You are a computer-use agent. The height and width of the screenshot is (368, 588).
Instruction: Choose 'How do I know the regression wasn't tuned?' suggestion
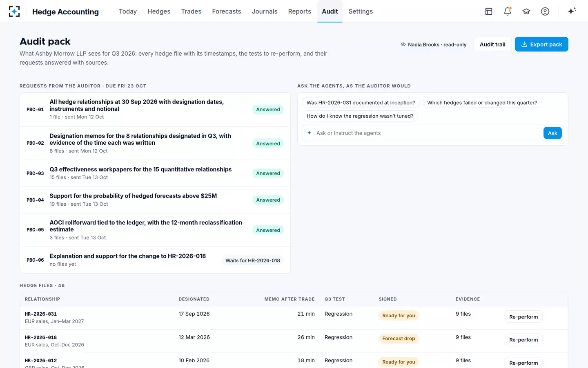click(x=360, y=116)
